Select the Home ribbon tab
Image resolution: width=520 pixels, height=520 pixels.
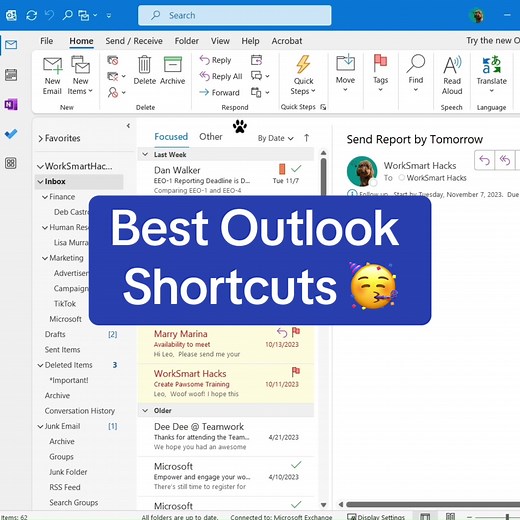(x=81, y=41)
